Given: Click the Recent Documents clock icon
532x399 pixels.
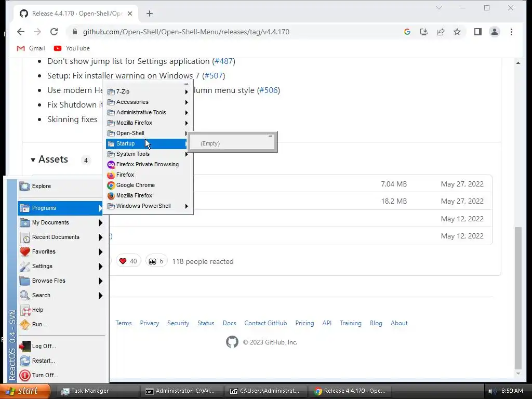Looking at the screenshot, I should tap(24, 237).
